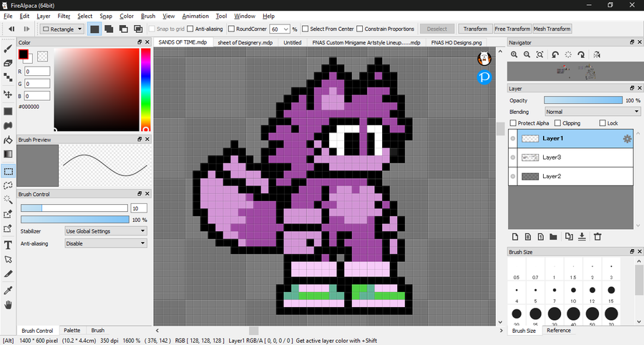The width and height of the screenshot is (644, 345).
Task: Enable the layer Lock checkbox
Action: [x=602, y=123]
